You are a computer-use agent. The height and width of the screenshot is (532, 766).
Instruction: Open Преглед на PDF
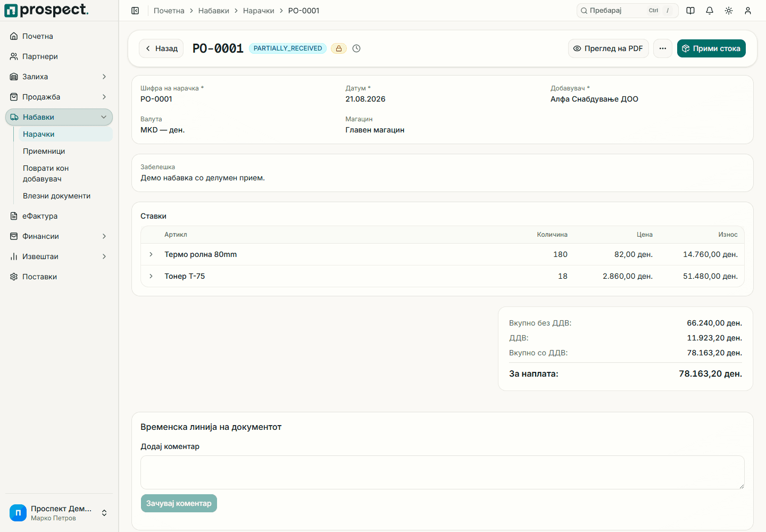tap(609, 48)
